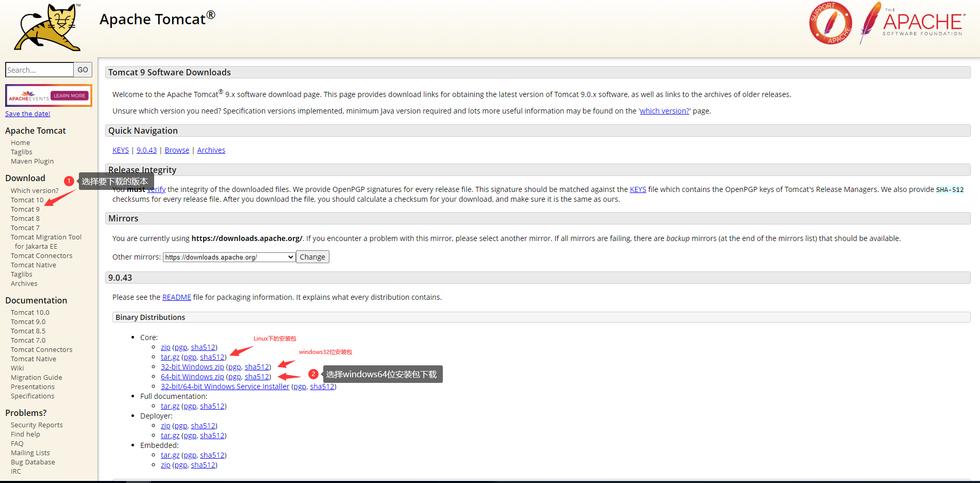Open KEYS in Quick Navigation

[x=121, y=150]
